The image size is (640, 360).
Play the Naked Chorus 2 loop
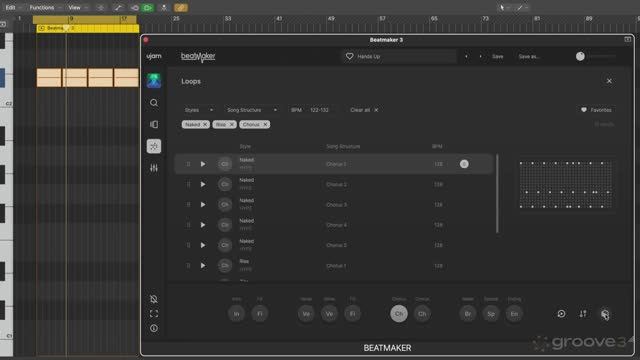tap(203, 184)
